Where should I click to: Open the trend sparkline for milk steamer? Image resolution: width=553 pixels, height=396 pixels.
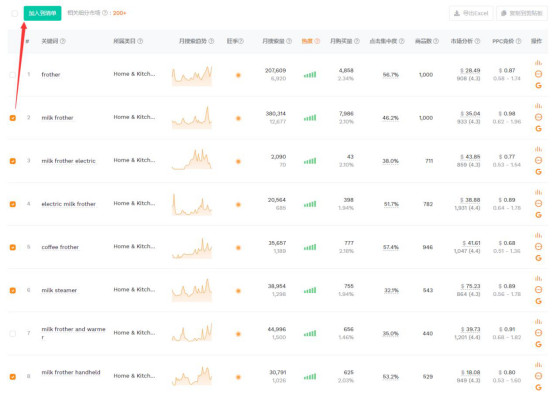click(x=192, y=290)
